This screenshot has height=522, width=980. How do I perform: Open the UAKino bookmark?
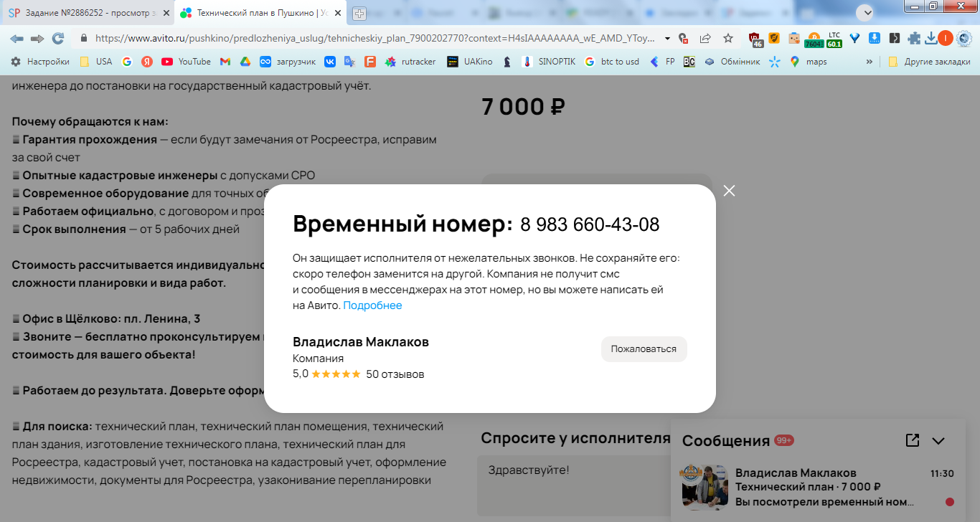point(470,62)
